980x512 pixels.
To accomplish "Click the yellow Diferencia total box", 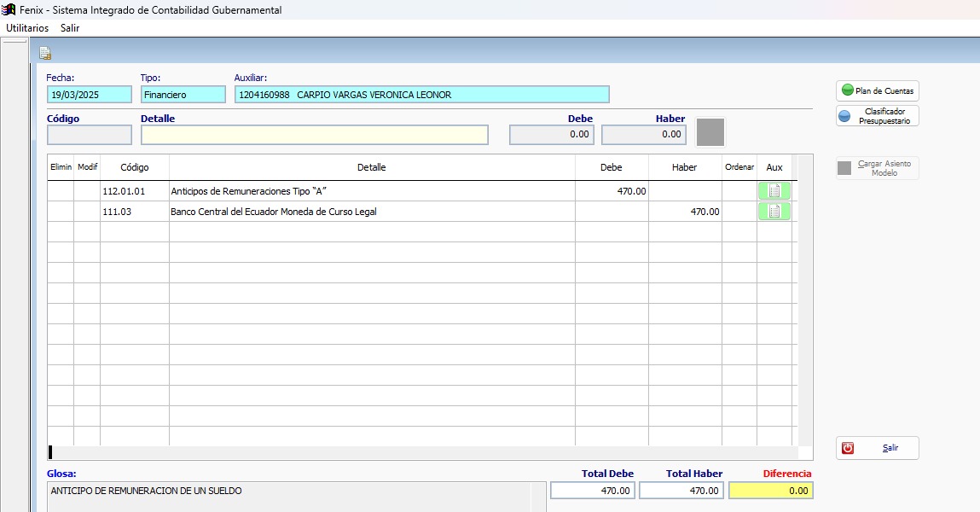I will (x=770, y=491).
